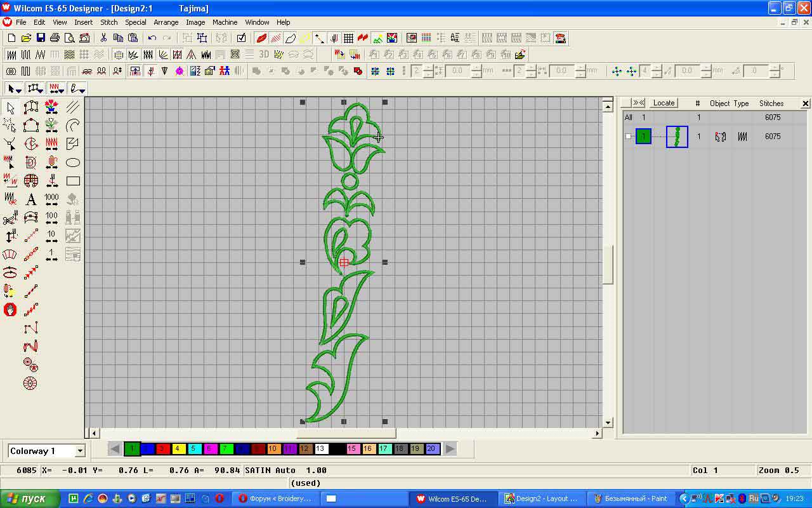
Task: Click the Locate button
Action: 664,103
